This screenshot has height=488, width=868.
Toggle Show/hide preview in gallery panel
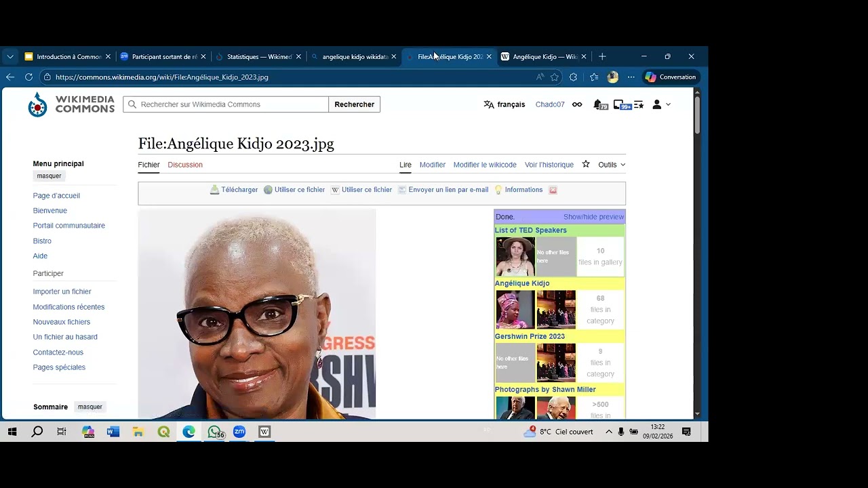tap(593, 217)
